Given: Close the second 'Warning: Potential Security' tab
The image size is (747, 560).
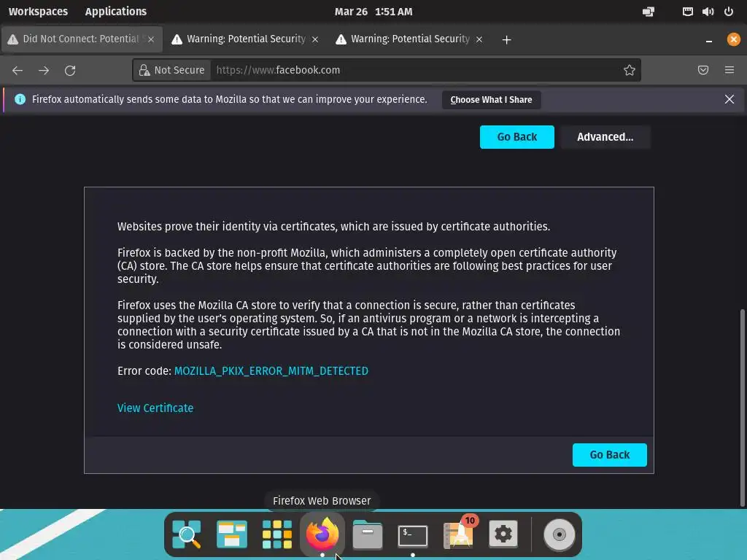Looking at the screenshot, I should [315, 39].
